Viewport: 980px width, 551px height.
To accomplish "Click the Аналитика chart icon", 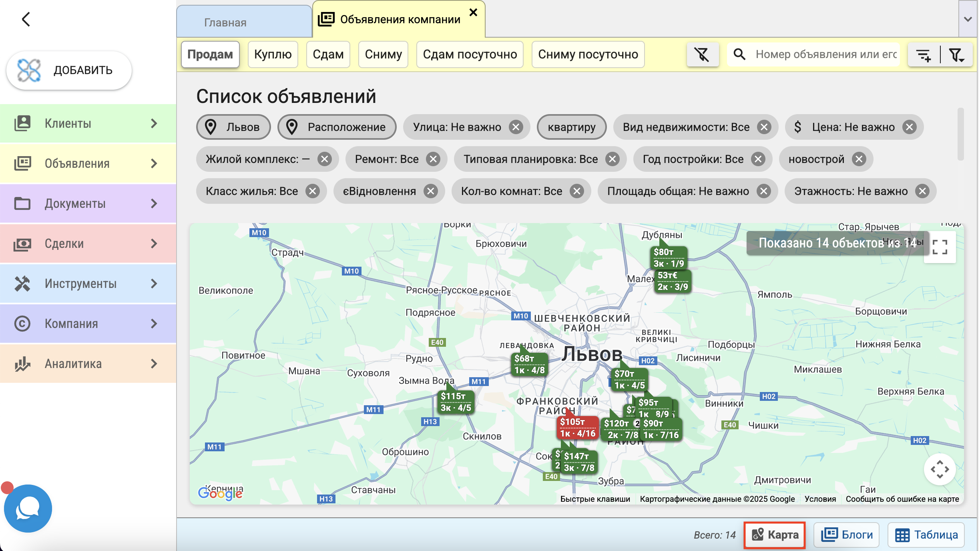I will [22, 364].
